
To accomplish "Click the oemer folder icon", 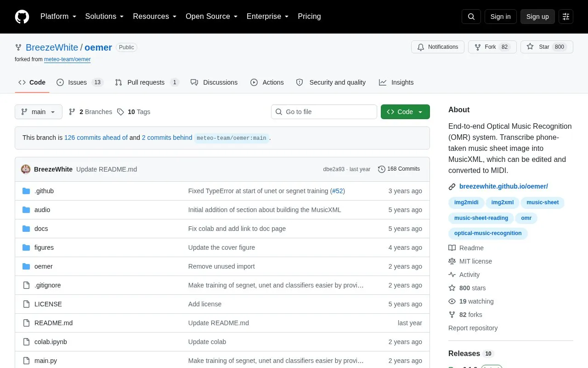I will (x=26, y=266).
